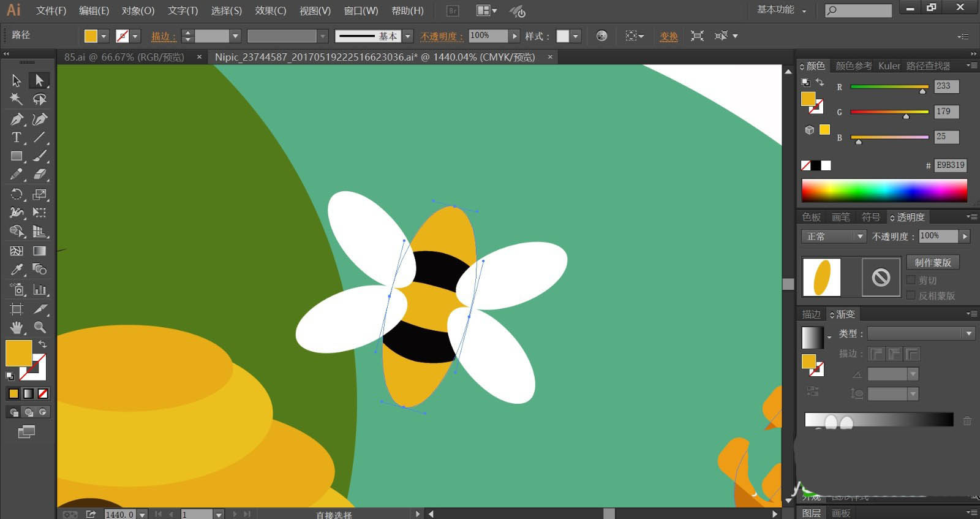Enable the 反相蒙版 (Invert Mask) checkbox
Image resolution: width=980 pixels, height=519 pixels.
911,295
